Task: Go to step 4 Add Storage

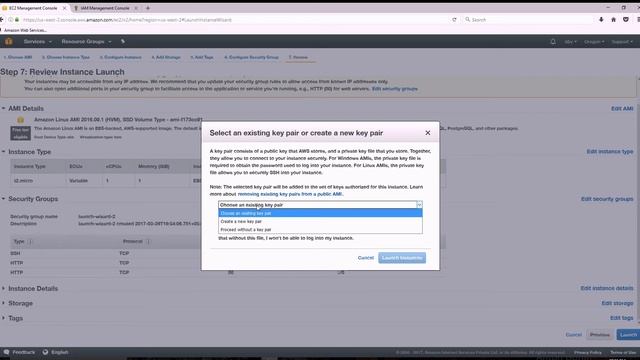Action: [x=166, y=57]
